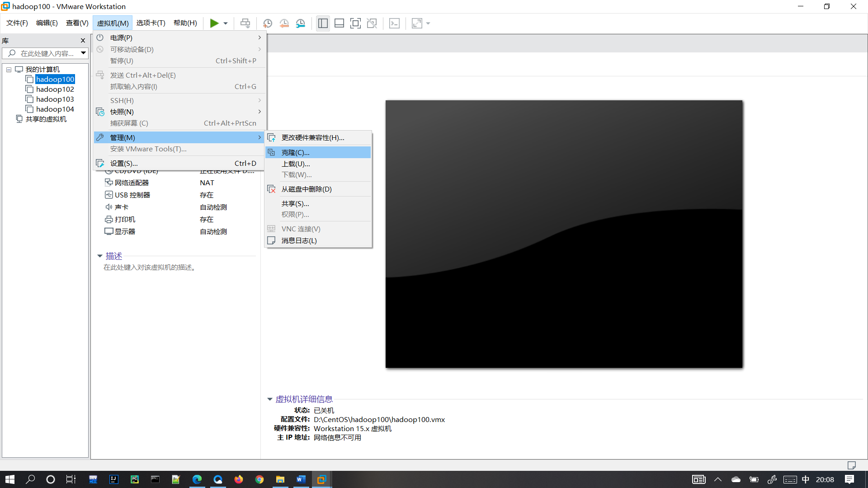Screen dimensions: 868x488
Task: Click the green power on play button
Action: pyautogui.click(x=214, y=23)
